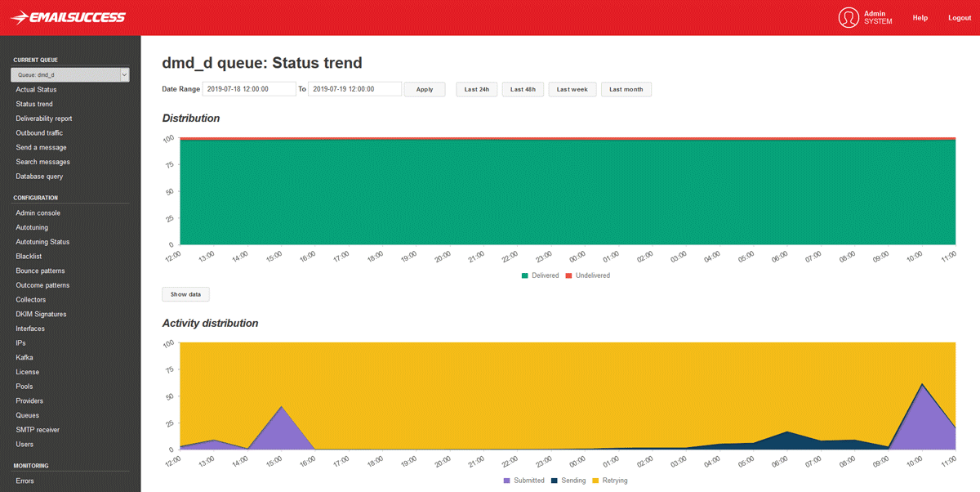Open Errors under Monitoring
Viewport: 980px width, 492px height.
click(x=25, y=481)
